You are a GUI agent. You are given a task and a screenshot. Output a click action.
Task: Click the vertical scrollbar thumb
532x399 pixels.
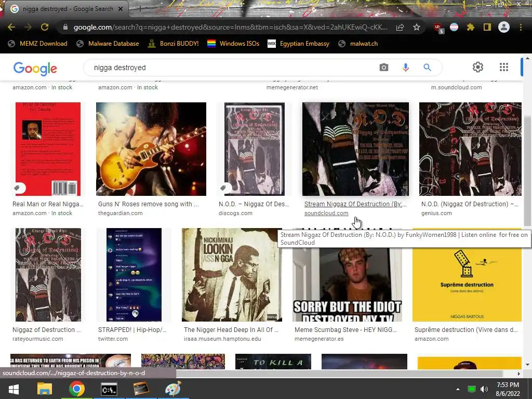click(x=527, y=170)
